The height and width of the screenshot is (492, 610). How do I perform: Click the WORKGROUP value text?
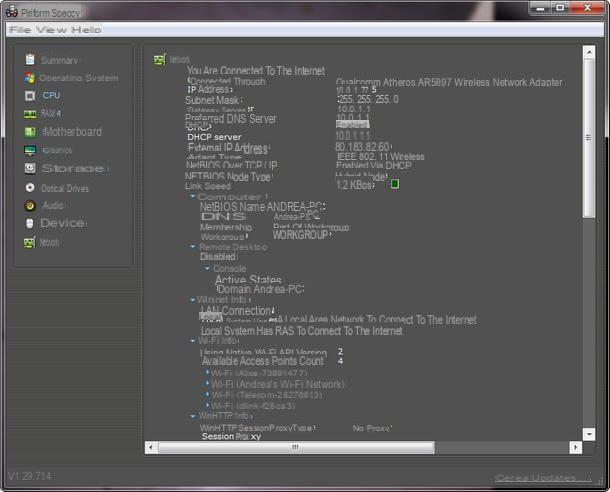tap(301, 235)
